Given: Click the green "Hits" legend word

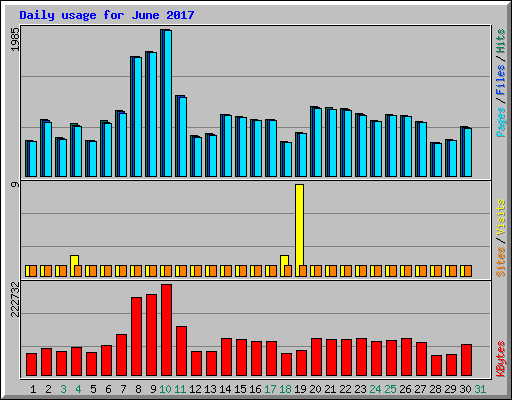Looking at the screenshot, I should pos(500,41).
